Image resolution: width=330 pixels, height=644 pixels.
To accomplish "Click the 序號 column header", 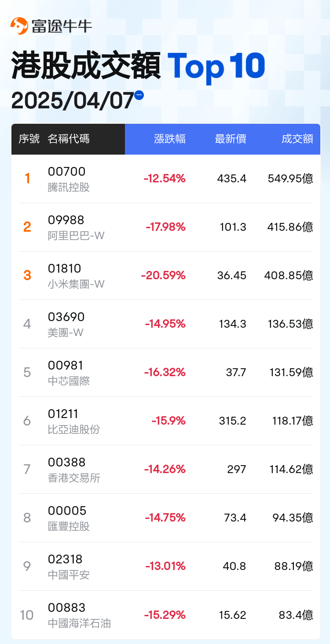I will point(29,139).
